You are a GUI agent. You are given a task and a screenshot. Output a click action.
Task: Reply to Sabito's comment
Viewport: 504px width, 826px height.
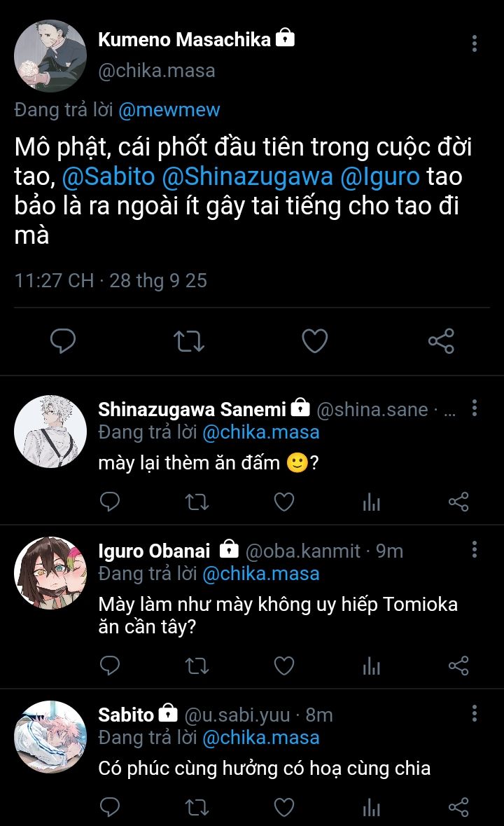coord(110,806)
